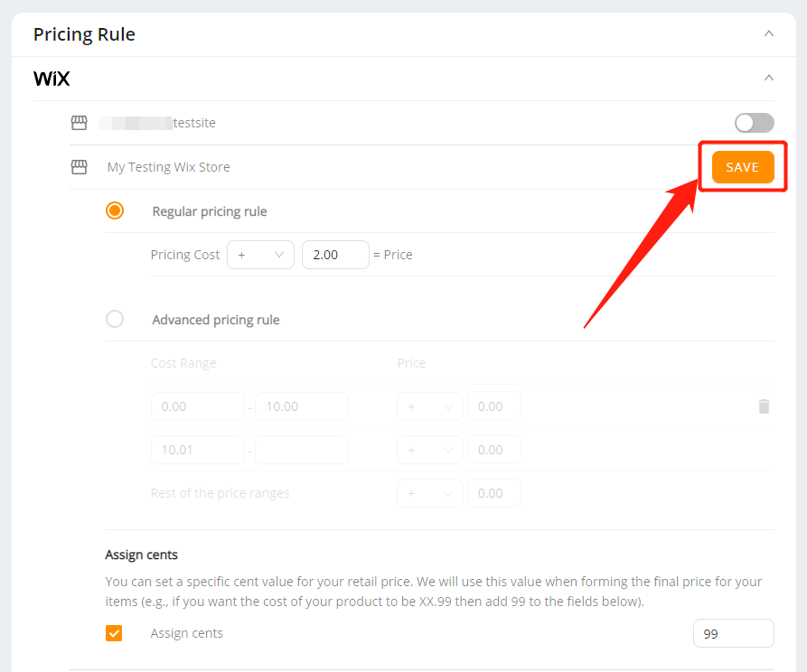Delete the first cost range row
The width and height of the screenshot is (807, 672).
(764, 406)
